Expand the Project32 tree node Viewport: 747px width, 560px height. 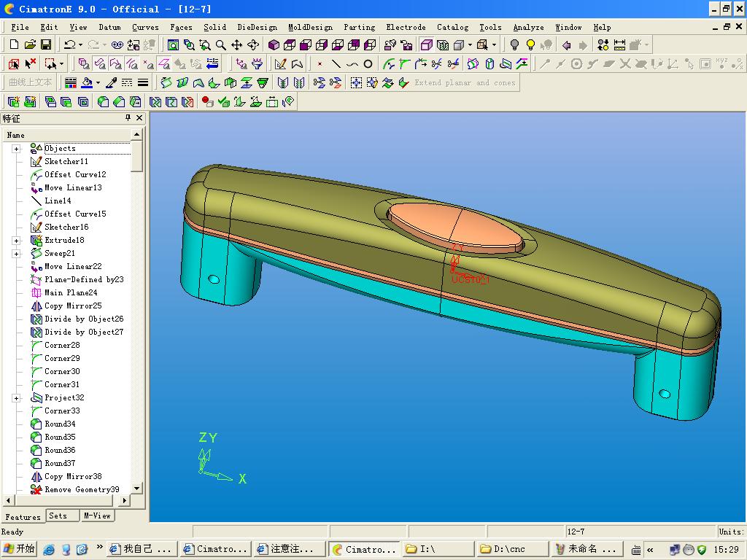[17, 398]
